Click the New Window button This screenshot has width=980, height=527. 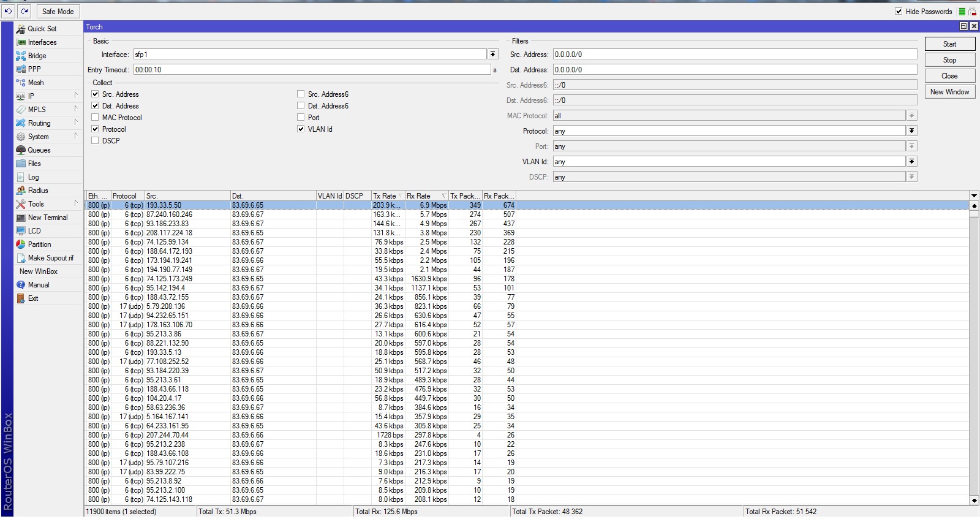949,92
